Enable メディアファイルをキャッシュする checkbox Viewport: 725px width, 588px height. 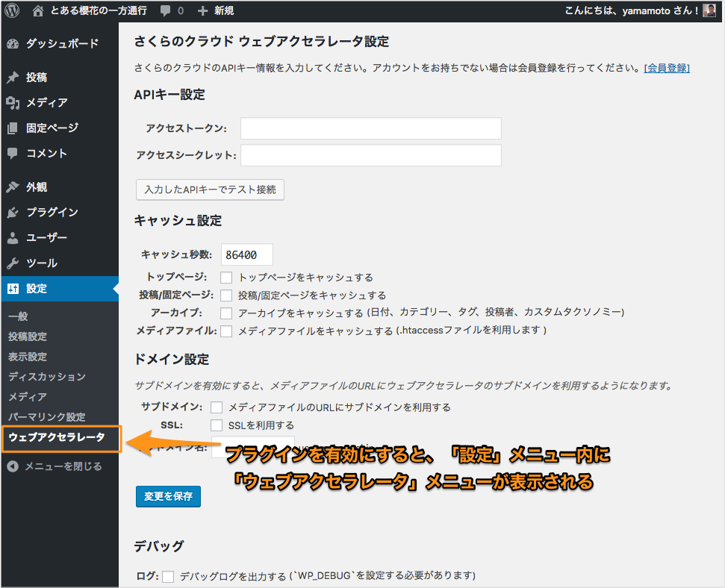tap(226, 331)
